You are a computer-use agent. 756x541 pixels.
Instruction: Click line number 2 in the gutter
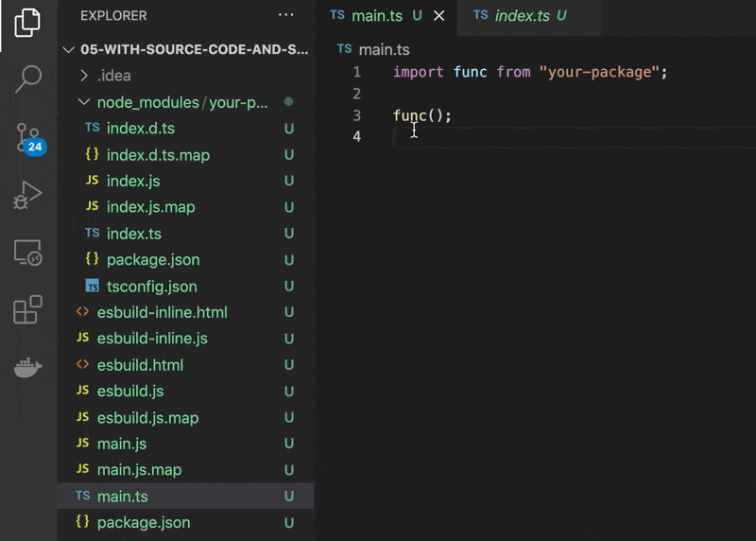(356, 94)
